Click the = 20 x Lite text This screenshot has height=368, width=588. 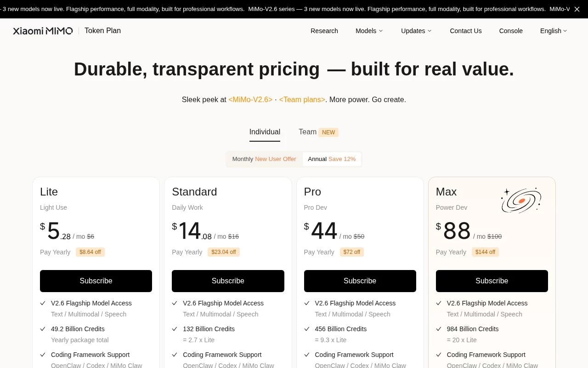(462, 340)
